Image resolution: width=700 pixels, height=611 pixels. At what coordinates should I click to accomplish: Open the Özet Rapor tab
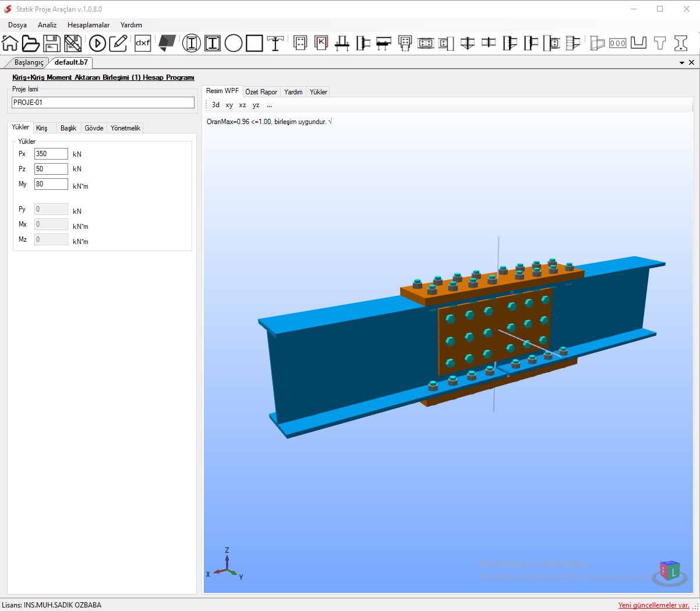(261, 92)
